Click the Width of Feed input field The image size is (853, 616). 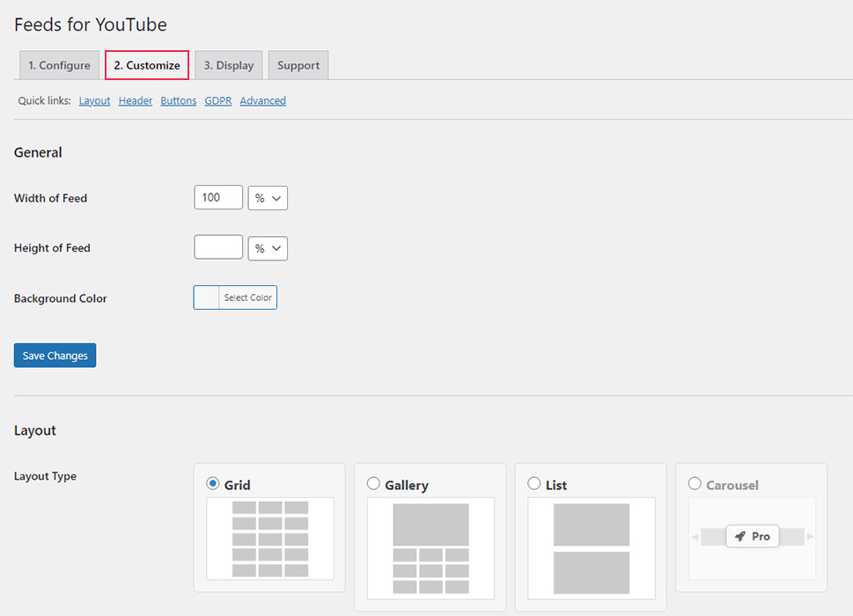(x=218, y=197)
